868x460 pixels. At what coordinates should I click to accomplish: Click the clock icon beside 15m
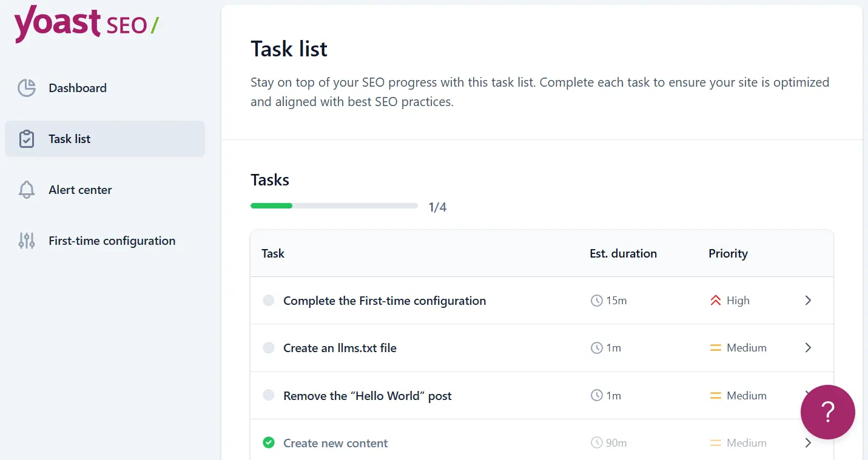[x=596, y=300]
